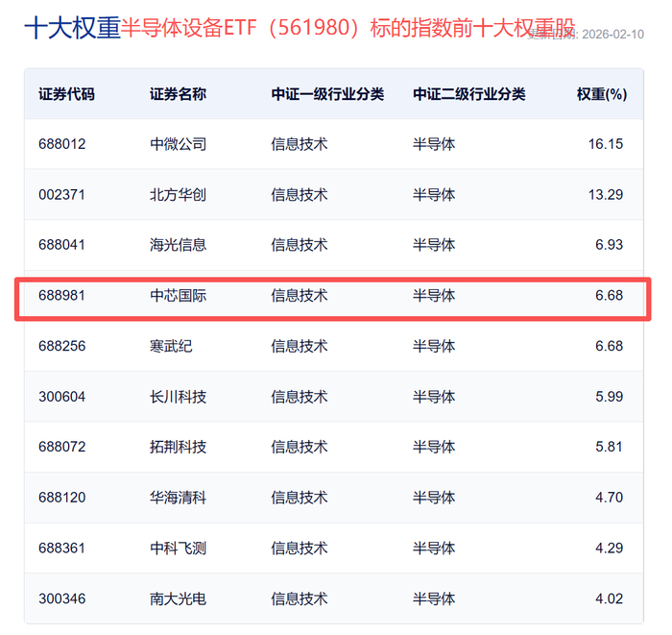Click the 中证一级行业分类 column header
The image size is (672, 635).
tap(327, 94)
